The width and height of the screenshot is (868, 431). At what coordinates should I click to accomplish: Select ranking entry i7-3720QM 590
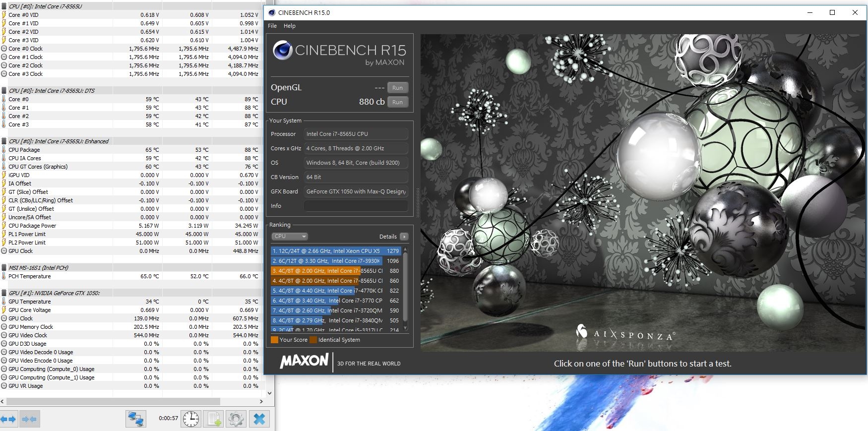pyautogui.click(x=336, y=310)
